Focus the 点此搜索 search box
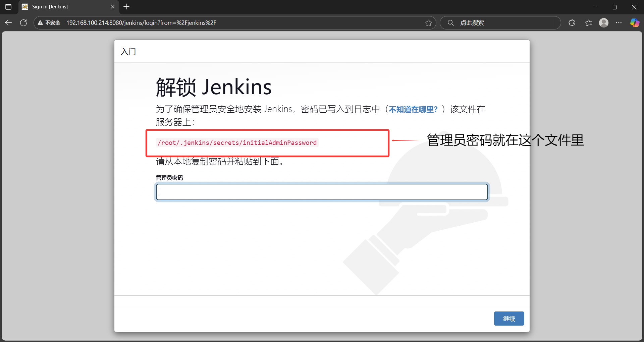 pos(500,23)
